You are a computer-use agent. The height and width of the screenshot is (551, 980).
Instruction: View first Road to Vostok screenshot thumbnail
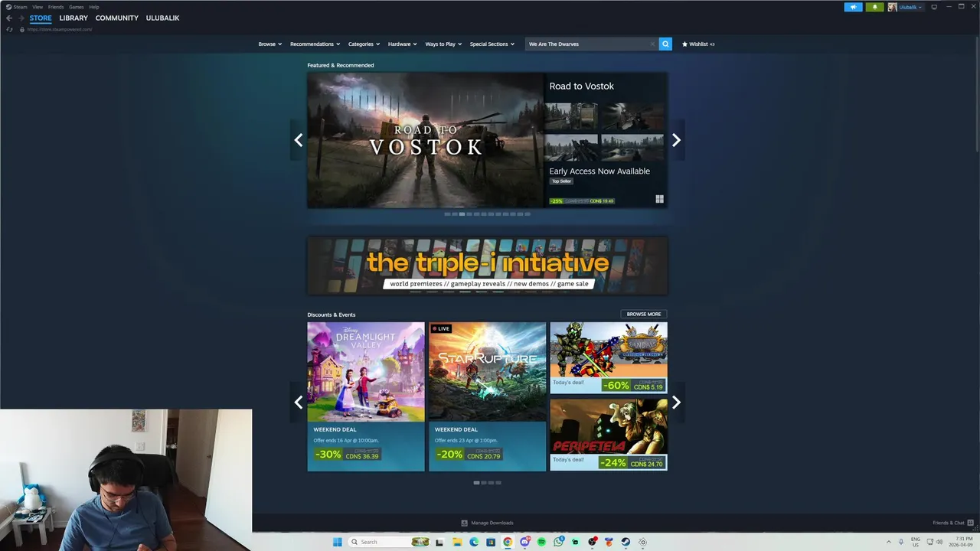[x=571, y=116]
